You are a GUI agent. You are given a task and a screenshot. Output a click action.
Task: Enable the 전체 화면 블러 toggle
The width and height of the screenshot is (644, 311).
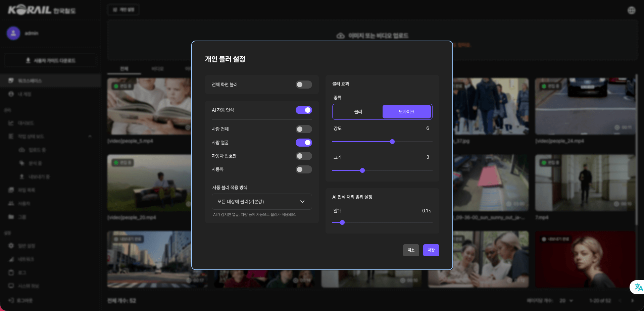tap(303, 85)
